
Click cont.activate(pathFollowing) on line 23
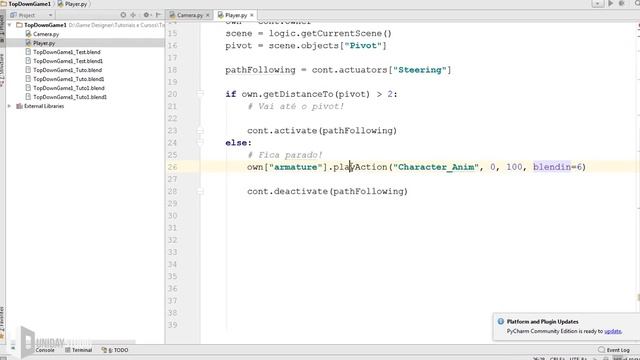pyautogui.click(x=322, y=131)
